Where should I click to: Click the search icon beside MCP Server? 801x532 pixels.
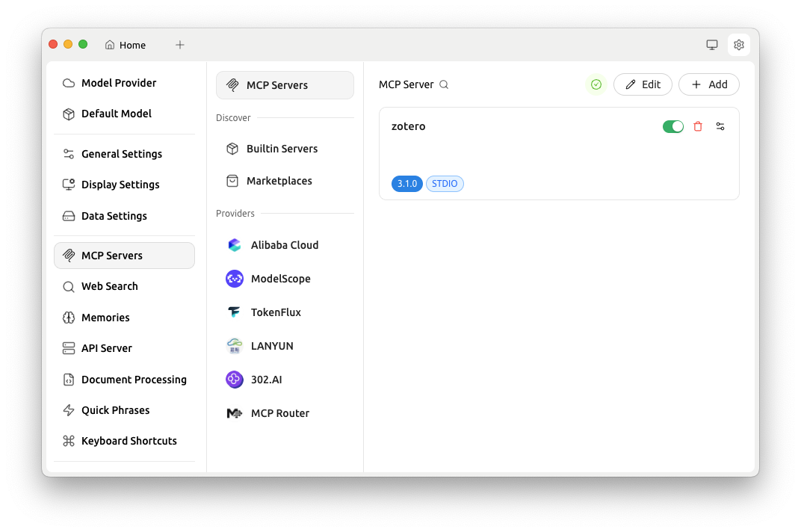[444, 85]
